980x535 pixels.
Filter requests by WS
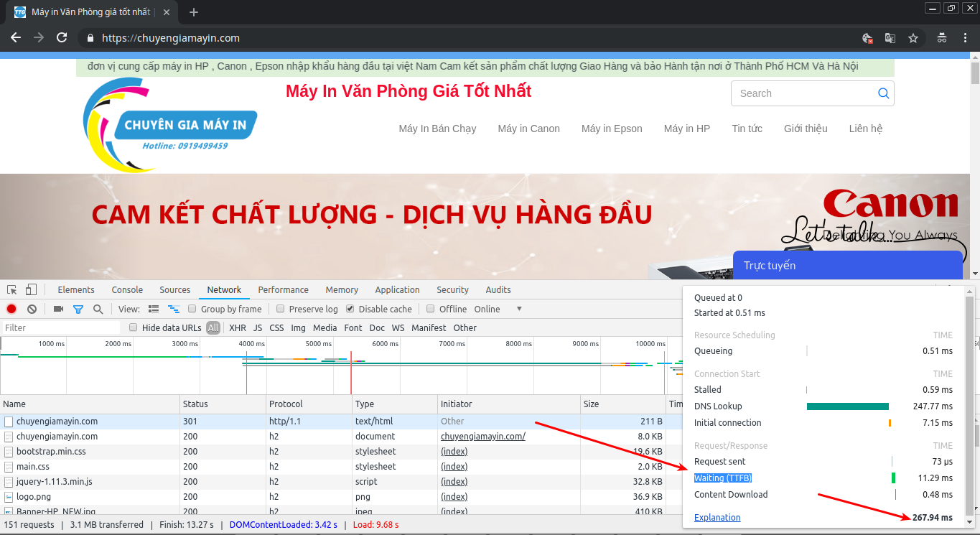point(398,327)
